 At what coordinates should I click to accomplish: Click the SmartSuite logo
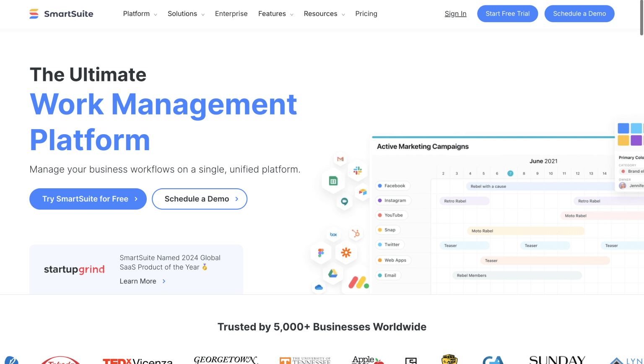61,14
